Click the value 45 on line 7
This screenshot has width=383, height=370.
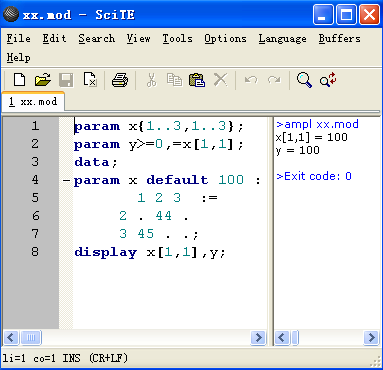146,234
